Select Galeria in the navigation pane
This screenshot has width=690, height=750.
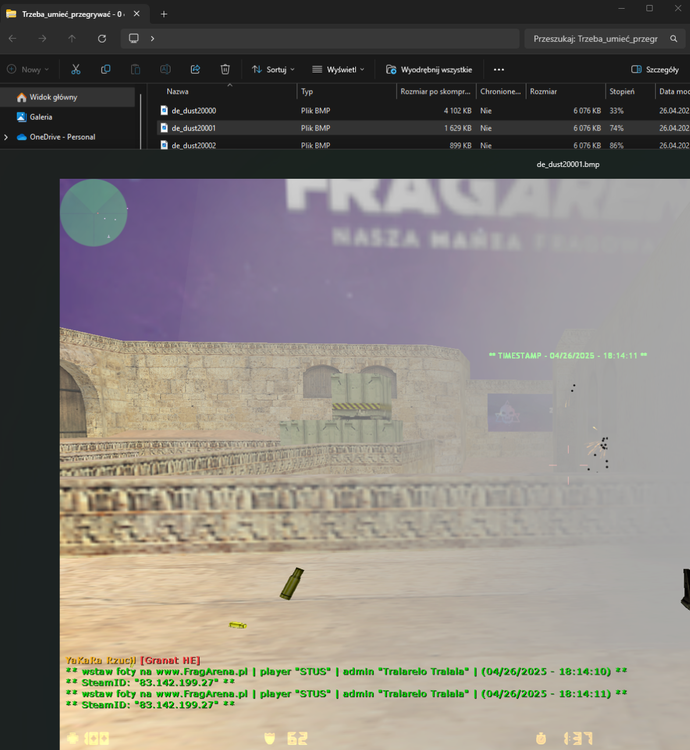pyautogui.click(x=41, y=117)
